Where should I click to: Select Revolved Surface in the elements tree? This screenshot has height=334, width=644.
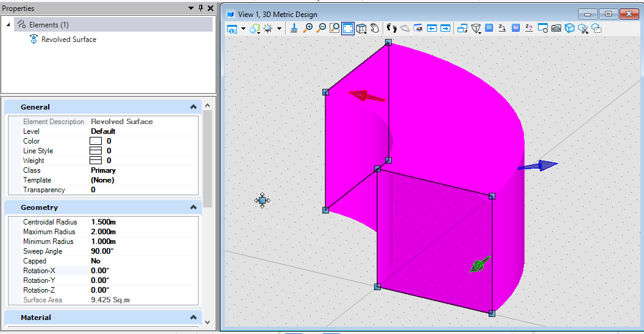point(69,40)
